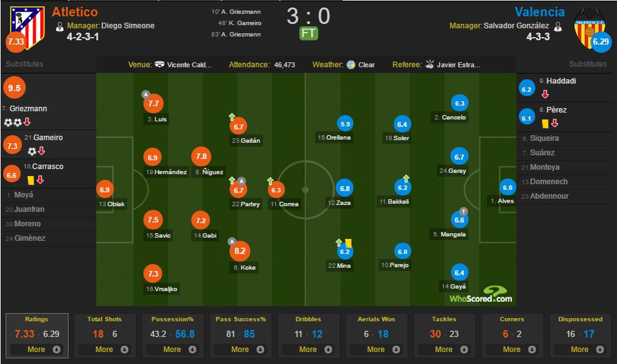Expand More under Possession%
The width and height of the screenshot is (617, 364).
point(172,350)
